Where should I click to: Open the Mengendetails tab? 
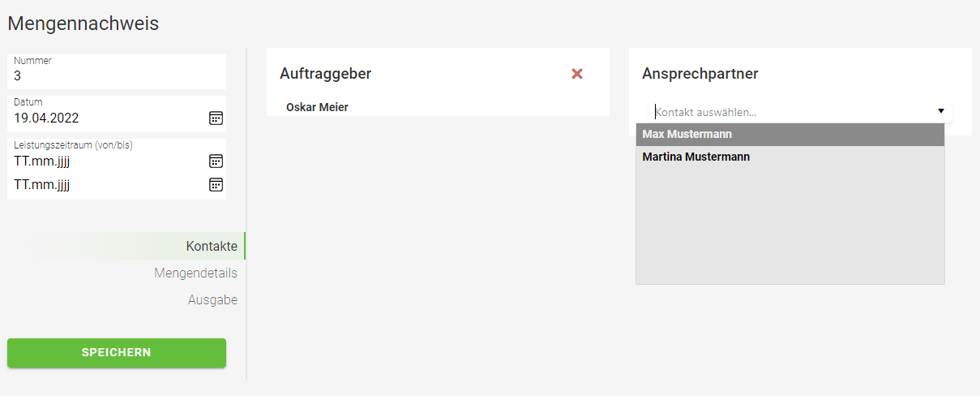(195, 273)
